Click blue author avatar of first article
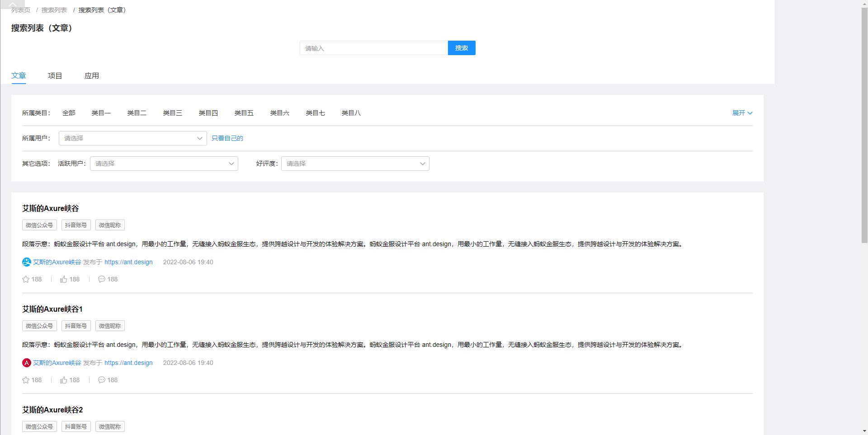Image resolution: width=868 pixels, height=435 pixels. click(x=27, y=262)
